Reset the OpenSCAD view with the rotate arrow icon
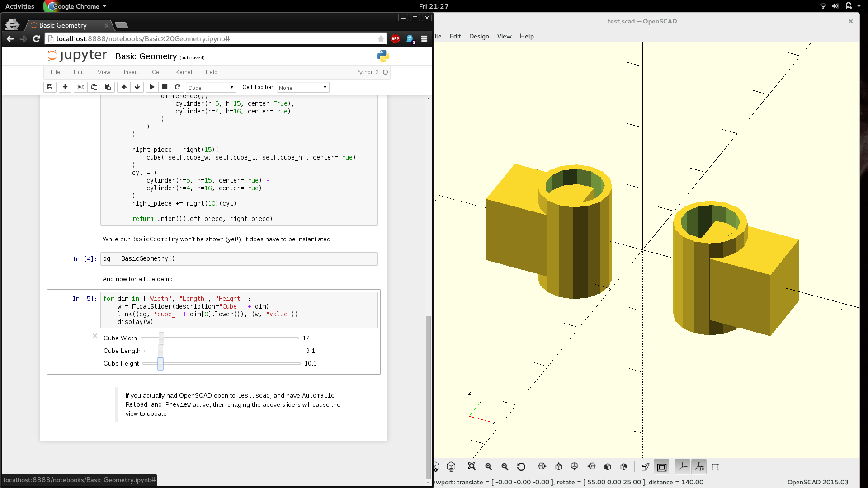The height and width of the screenshot is (488, 868). tap(521, 467)
